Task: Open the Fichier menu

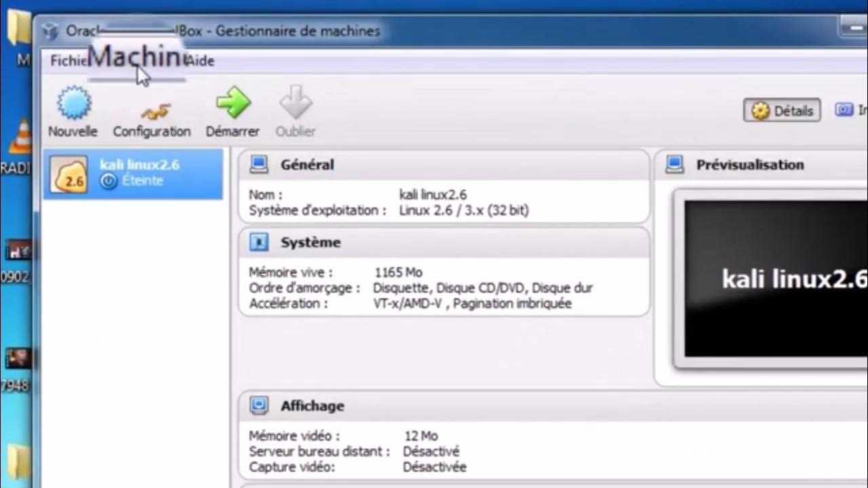Action: [68, 61]
